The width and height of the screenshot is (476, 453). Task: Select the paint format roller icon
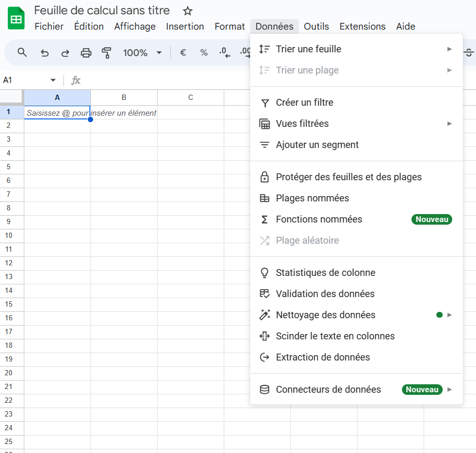[106, 53]
